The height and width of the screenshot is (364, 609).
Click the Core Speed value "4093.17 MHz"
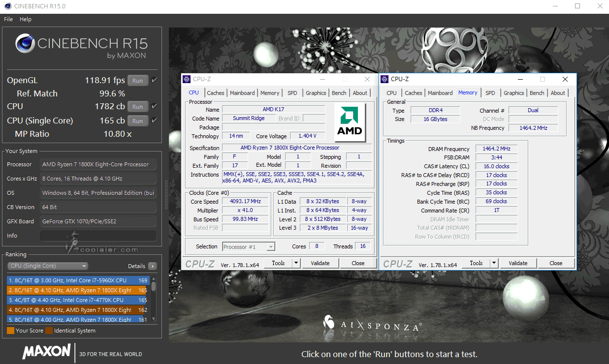[x=245, y=201]
